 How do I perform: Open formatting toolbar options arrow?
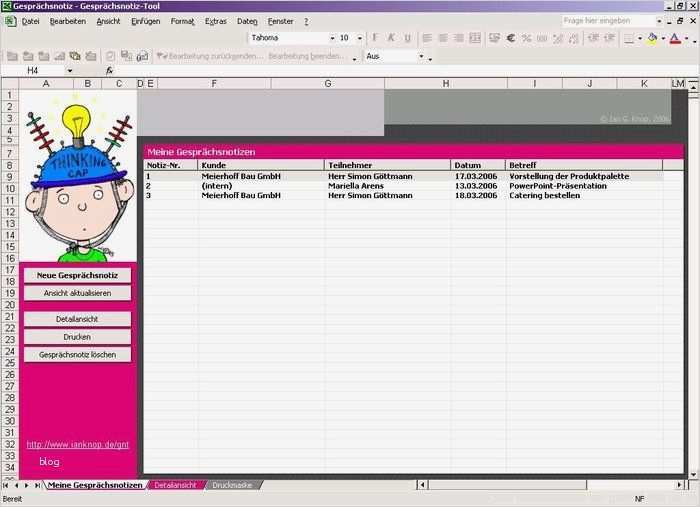pos(695,40)
